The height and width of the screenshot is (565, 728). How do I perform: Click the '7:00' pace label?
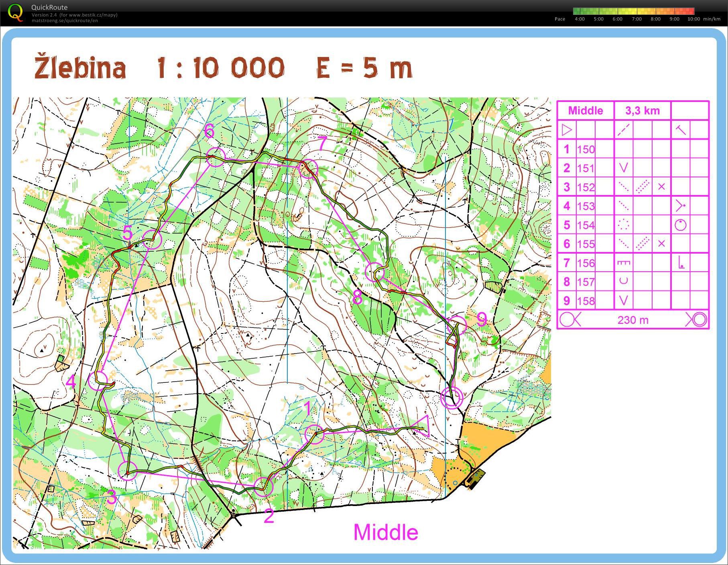coord(636,19)
